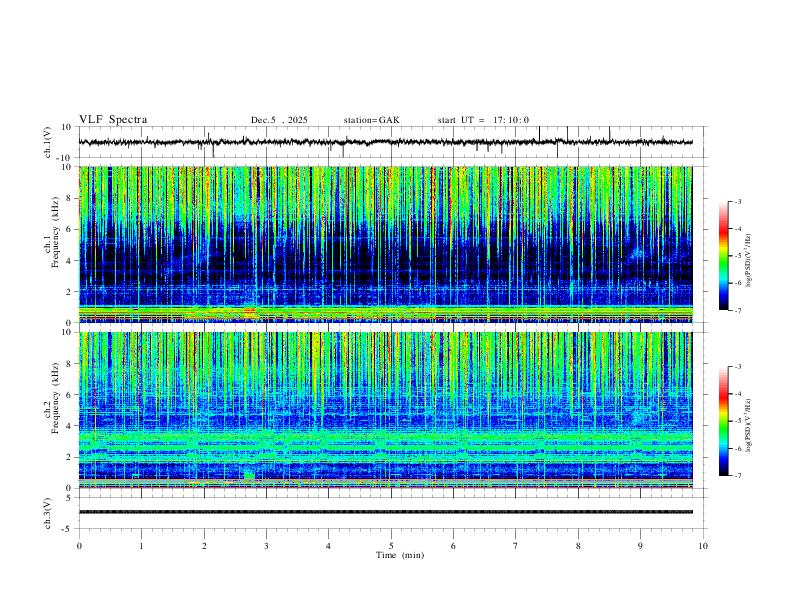
Task: Click the ch.2 spectrogram plot area
Action: click(x=385, y=410)
